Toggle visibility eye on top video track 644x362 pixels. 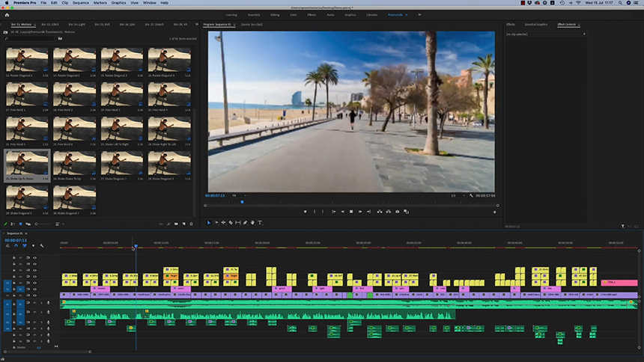pyautogui.click(x=34, y=257)
